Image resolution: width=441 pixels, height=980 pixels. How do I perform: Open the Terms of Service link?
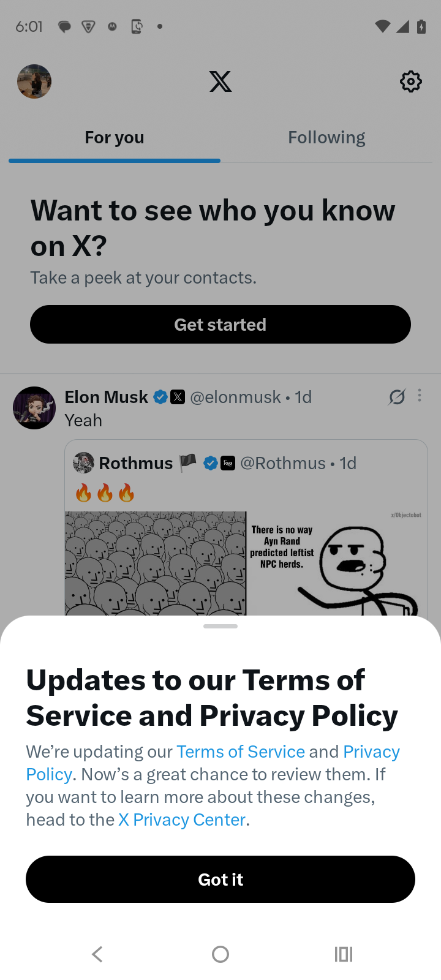click(x=241, y=752)
